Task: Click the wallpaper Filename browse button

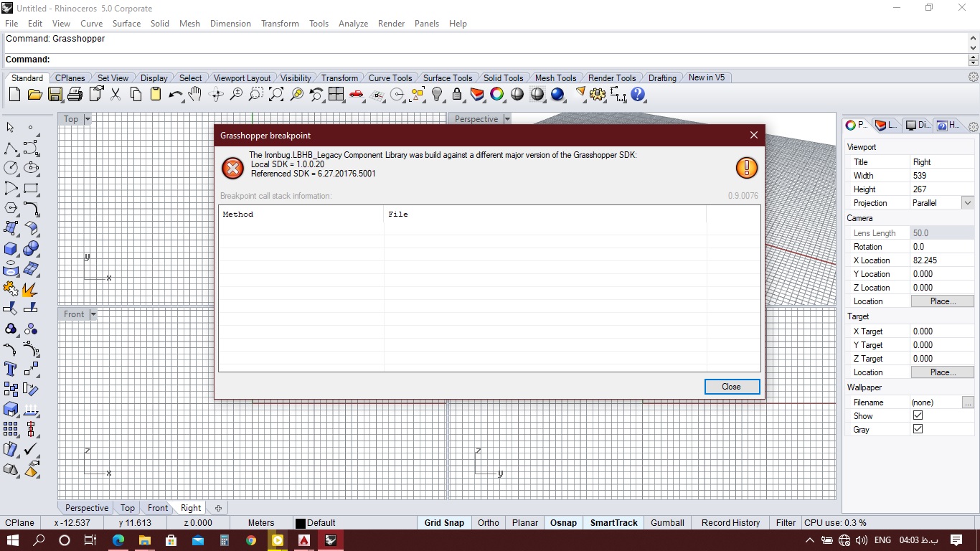Action: point(968,402)
